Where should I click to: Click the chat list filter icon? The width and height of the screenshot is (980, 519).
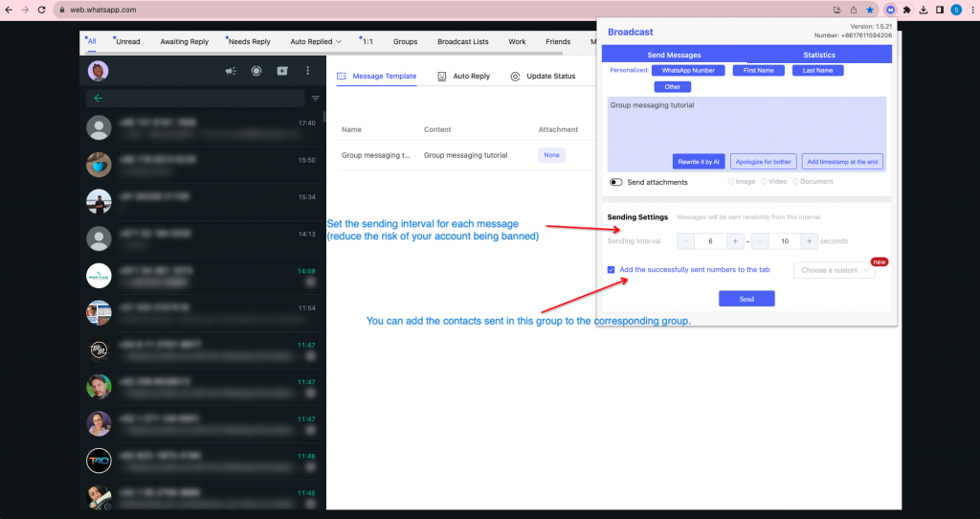pos(315,99)
